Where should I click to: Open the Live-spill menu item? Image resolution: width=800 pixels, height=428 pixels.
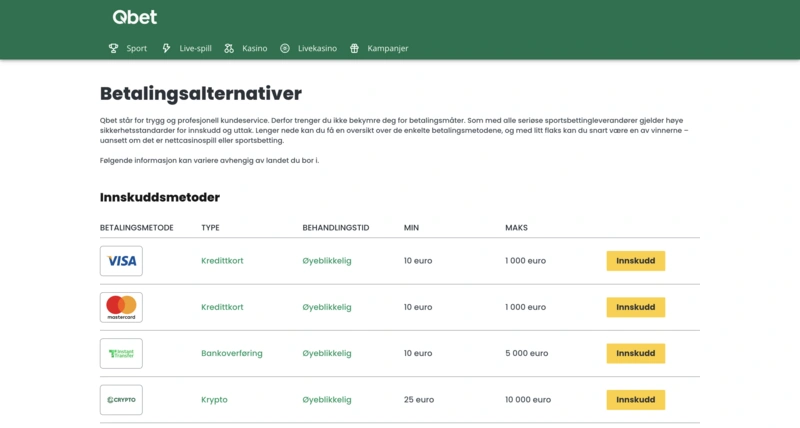(195, 48)
